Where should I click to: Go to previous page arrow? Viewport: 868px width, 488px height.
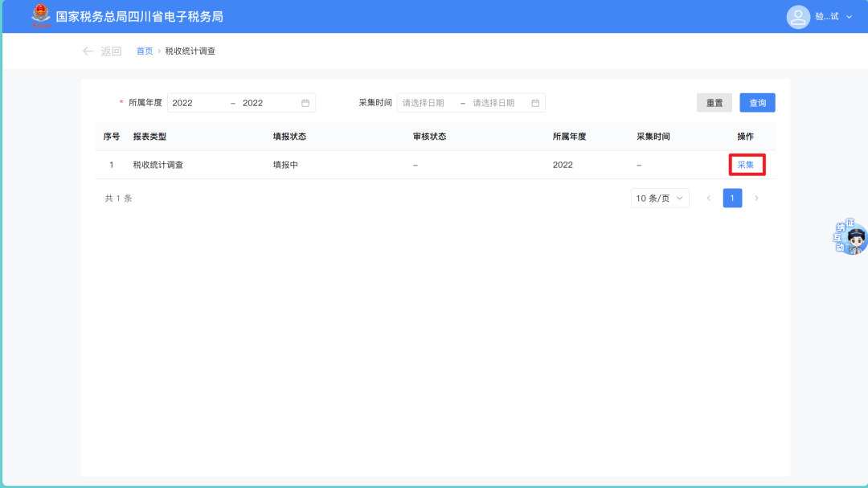coord(709,199)
